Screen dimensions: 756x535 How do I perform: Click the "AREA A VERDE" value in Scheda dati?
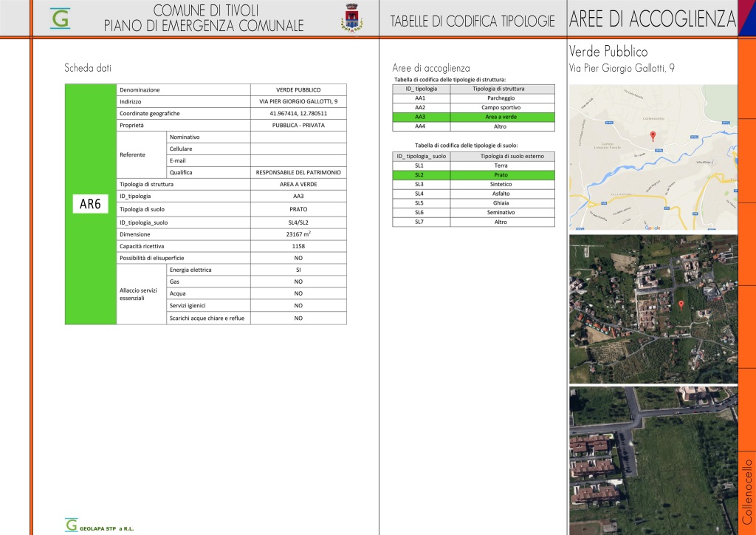point(298,184)
